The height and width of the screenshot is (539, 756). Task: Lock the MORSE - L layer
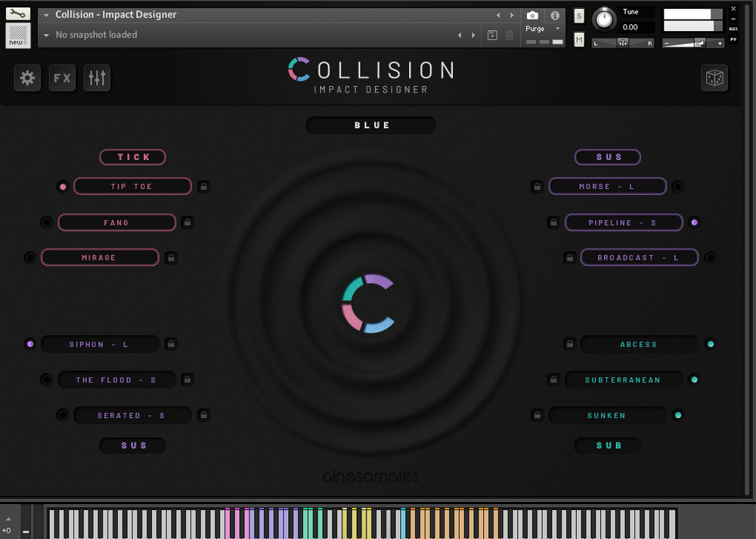click(537, 187)
